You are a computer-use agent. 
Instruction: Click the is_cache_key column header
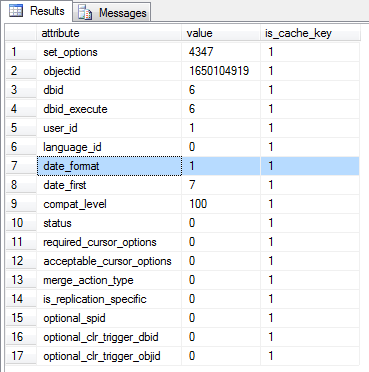310,33
